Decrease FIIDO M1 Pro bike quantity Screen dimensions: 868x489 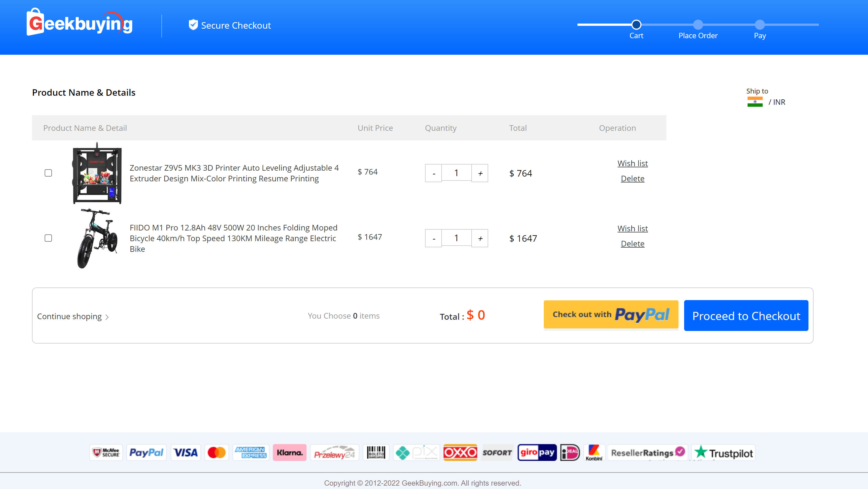pyautogui.click(x=433, y=238)
